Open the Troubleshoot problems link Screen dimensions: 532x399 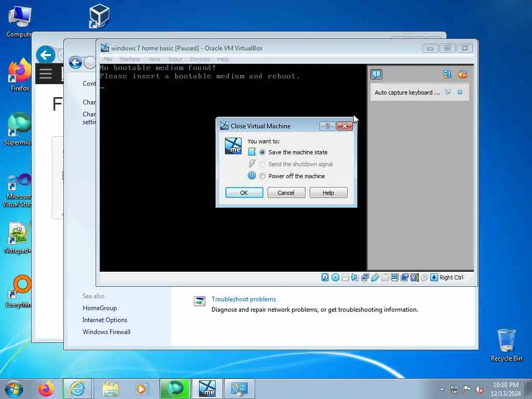click(244, 299)
